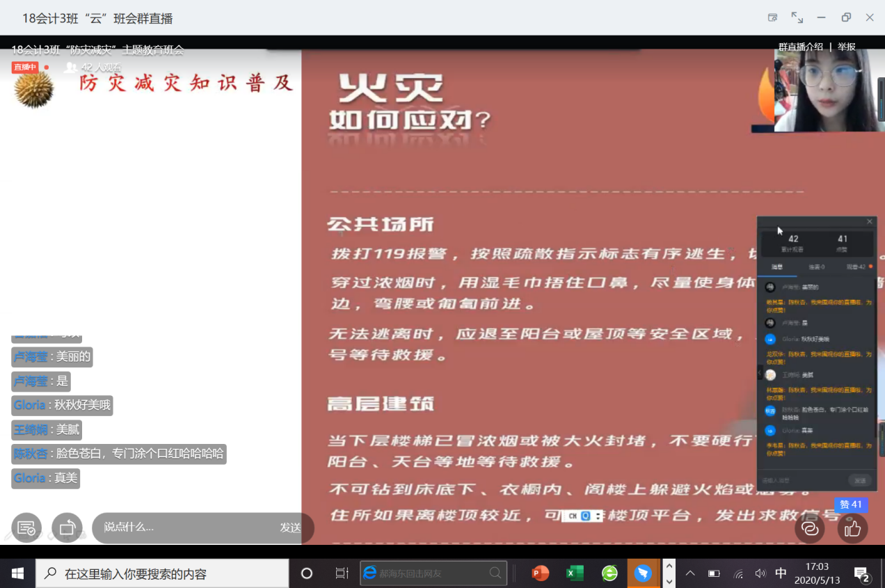The height and width of the screenshot is (588, 885).
Task: Click 42 累计观看 stat in dark panel
Action: (793, 244)
